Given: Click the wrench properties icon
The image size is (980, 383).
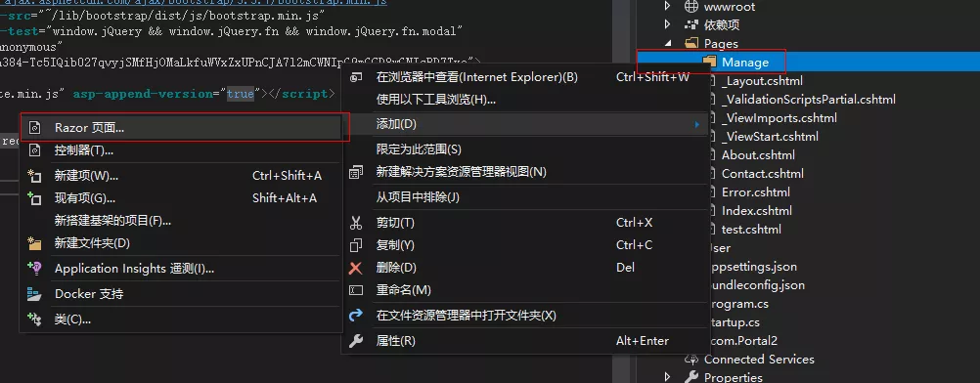Looking at the screenshot, I should [x=356, y=341].
